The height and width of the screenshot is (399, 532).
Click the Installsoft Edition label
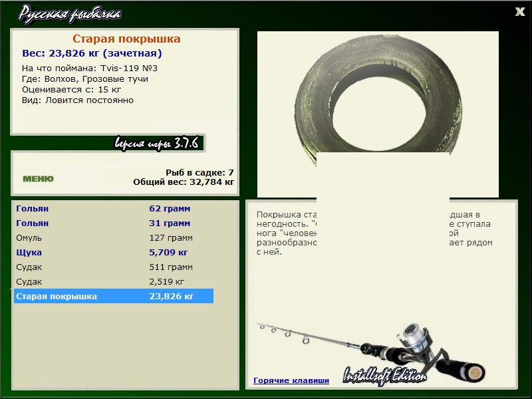coord(385,376)
